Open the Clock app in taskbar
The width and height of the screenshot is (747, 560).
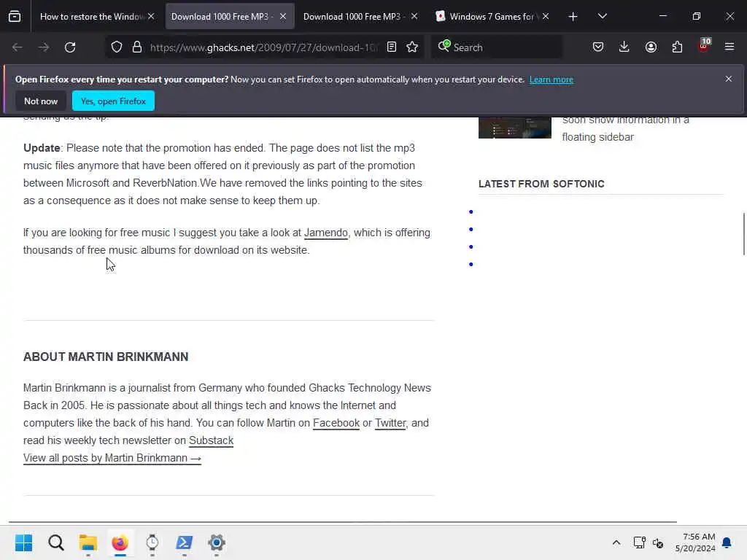tap(152, 542)
